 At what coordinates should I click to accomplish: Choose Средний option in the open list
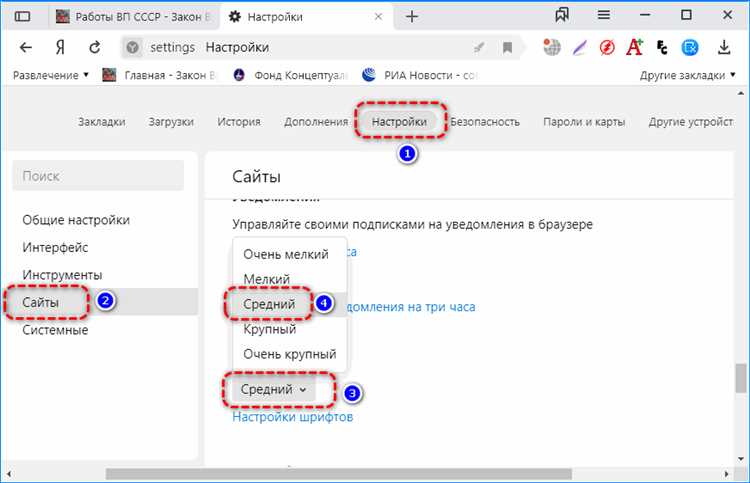pyautogui.click(x=289, y=304)
